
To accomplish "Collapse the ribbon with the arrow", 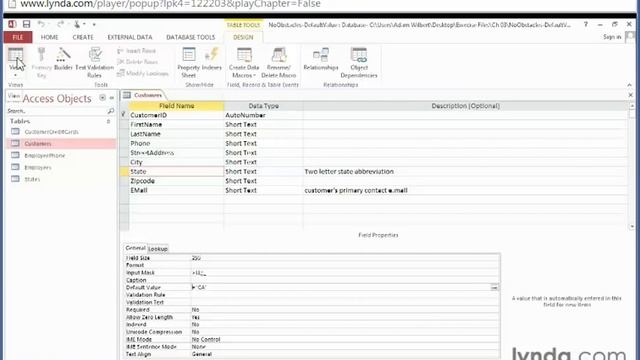I will [629, 85].
